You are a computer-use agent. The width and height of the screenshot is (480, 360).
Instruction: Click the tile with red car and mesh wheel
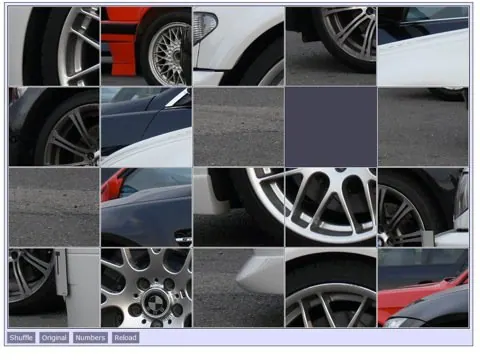pos(146,46)
